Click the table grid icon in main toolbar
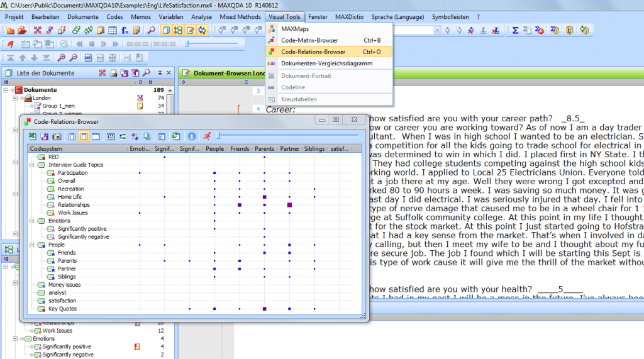The height and width of the screenshot is (359, 644). 112,30
